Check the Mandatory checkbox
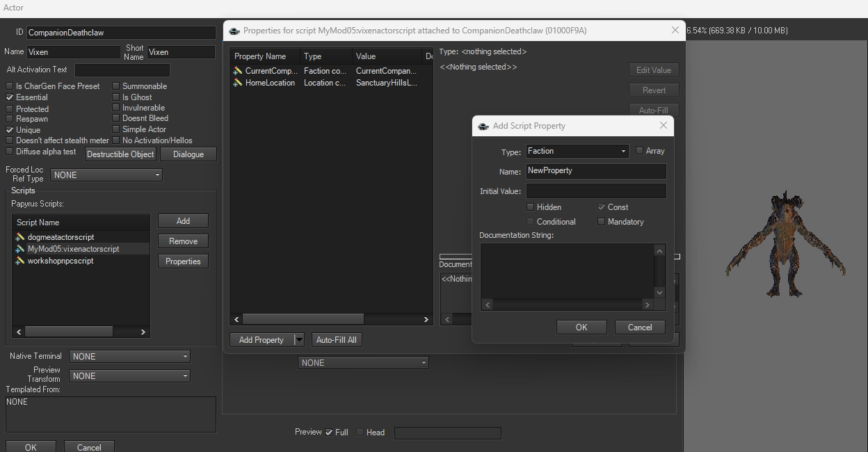 (602, 222)
